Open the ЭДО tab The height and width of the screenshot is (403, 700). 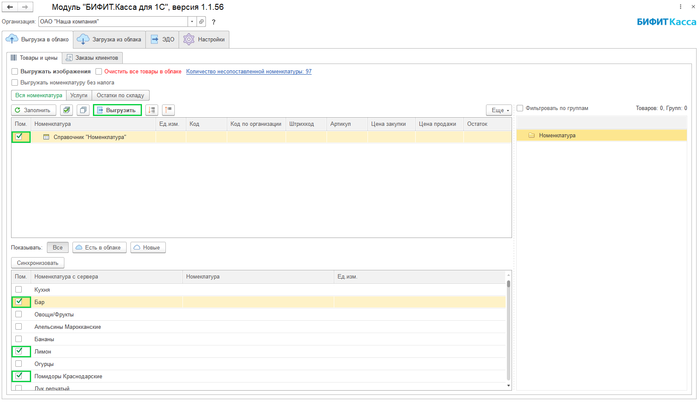point(162,39)
